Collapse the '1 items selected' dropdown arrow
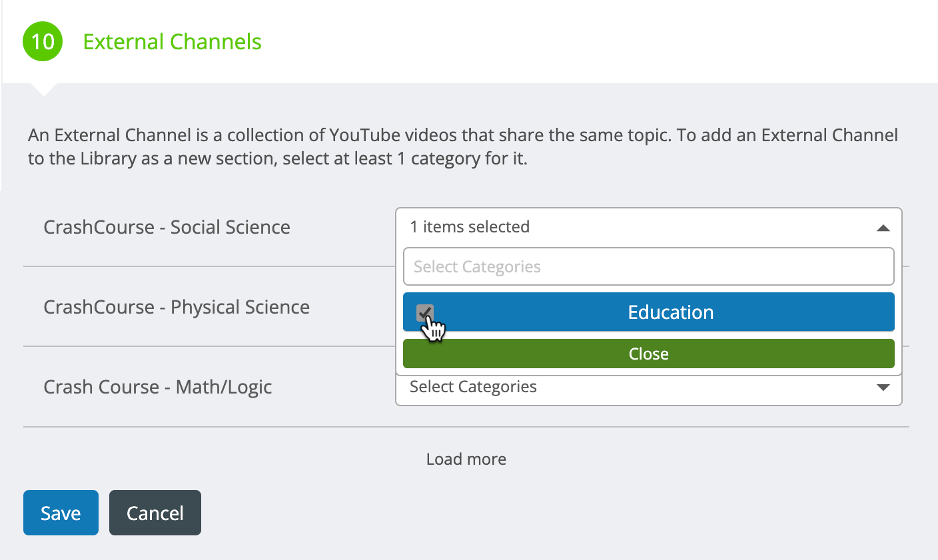Image resolution: width=938 pixels, height=560 pixels. [x=883, y=228]
